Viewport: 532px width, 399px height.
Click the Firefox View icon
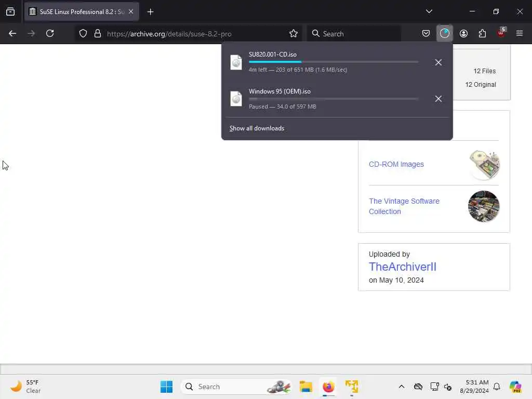(10, 12)
